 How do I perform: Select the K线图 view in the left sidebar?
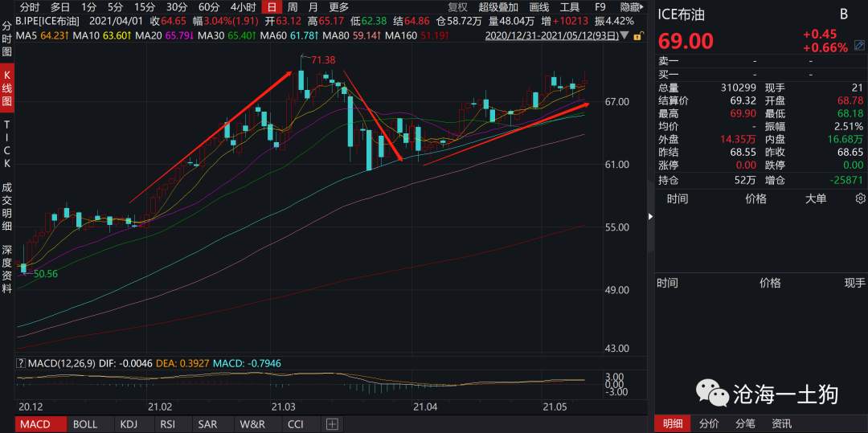pyautogui.click(x=7, y=88)
